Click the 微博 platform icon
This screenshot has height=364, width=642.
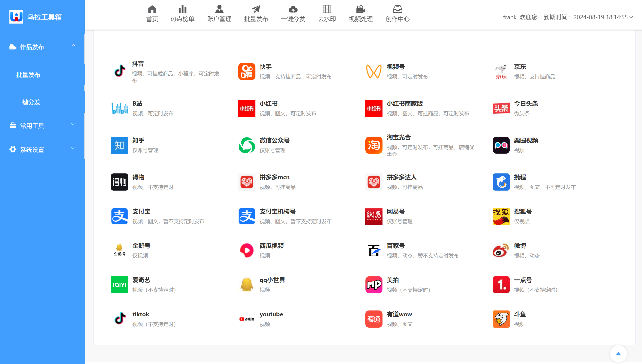click(x=501, y=250)
